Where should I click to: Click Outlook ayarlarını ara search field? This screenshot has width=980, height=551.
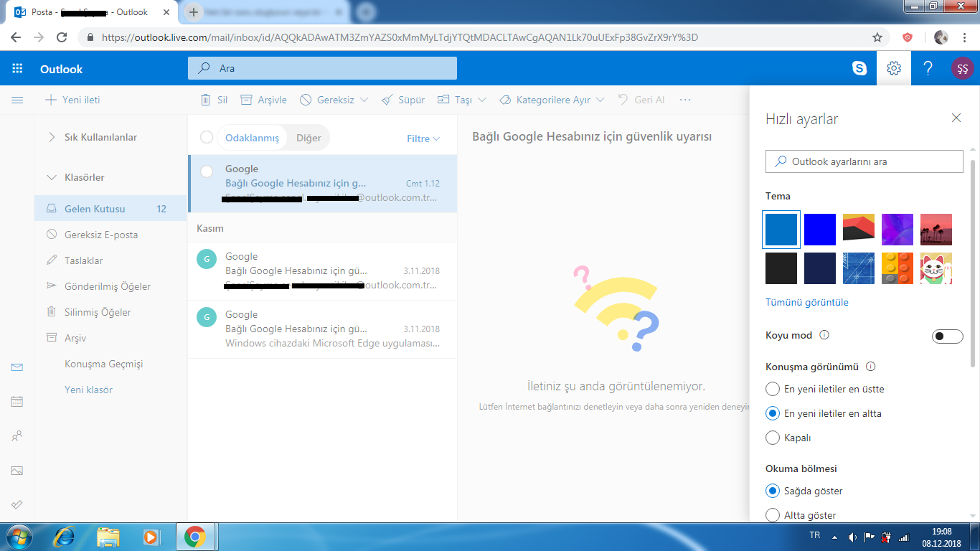tap(864, 161)
